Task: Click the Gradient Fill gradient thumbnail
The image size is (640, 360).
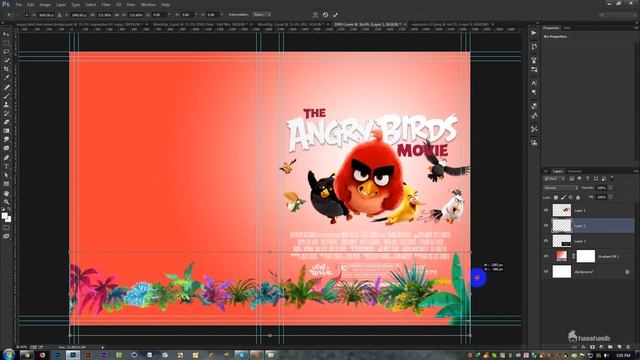Action: [562, 256]
